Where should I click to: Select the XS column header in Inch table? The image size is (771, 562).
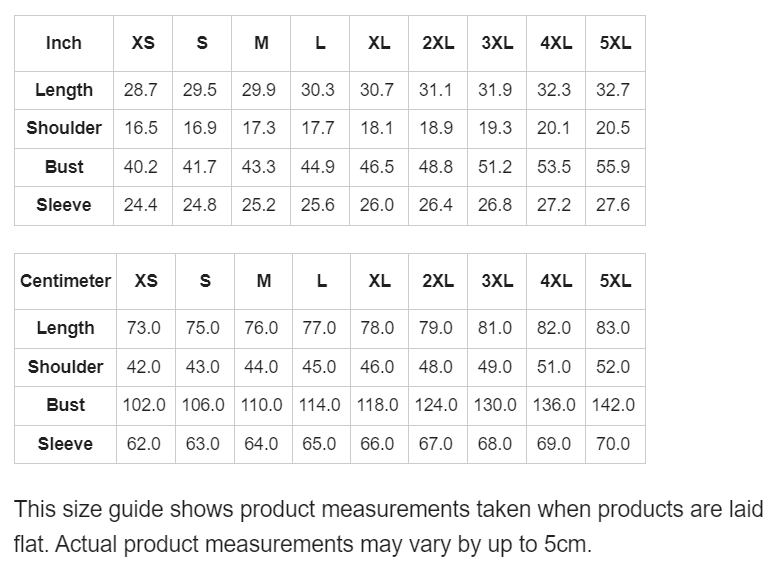[143, 43]
